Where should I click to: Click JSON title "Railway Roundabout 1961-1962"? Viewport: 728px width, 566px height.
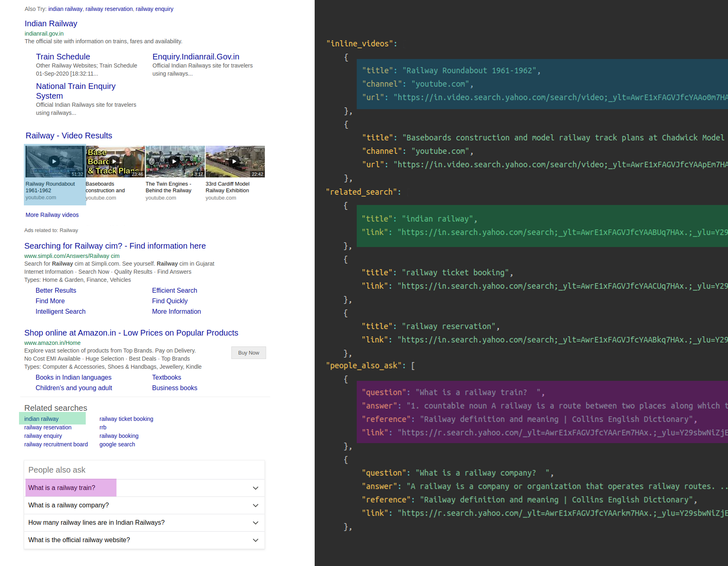click(469, 70)
